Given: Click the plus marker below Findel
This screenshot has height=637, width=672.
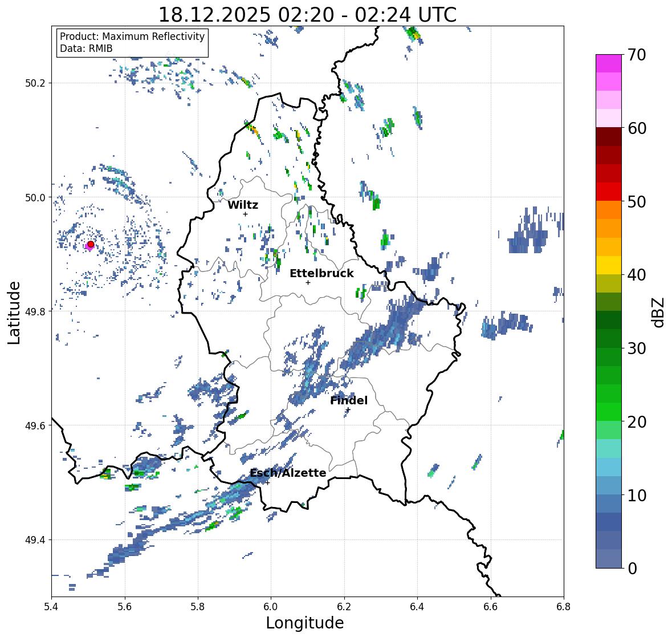Looking at the screenshot, I should pos(348,410).
